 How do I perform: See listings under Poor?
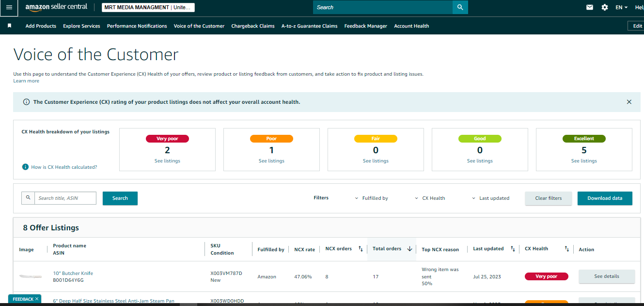271,161
